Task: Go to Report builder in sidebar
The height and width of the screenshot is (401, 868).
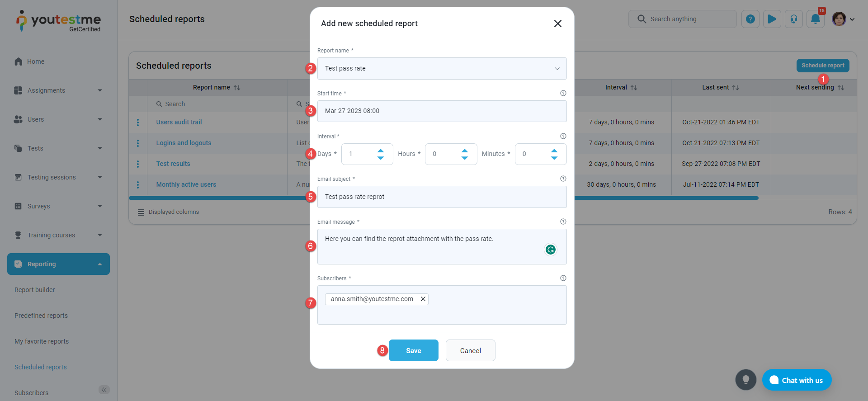Action: pyautogui.click(x=35, y=290)
